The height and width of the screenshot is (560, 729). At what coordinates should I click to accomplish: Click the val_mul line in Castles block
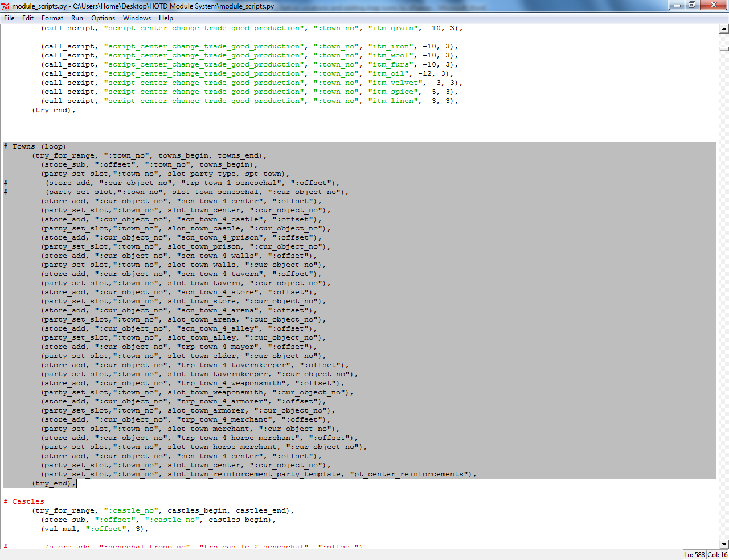tap(94, 529)
